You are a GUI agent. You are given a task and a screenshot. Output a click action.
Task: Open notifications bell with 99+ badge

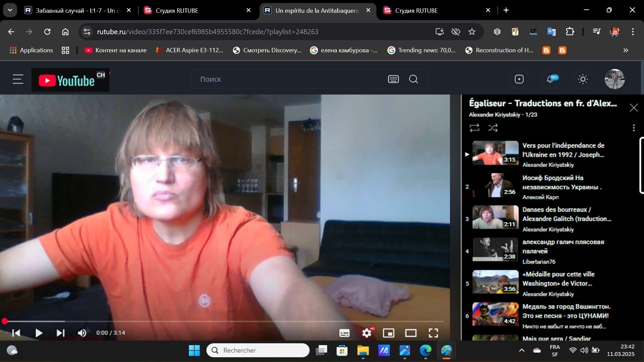point(550,79)
